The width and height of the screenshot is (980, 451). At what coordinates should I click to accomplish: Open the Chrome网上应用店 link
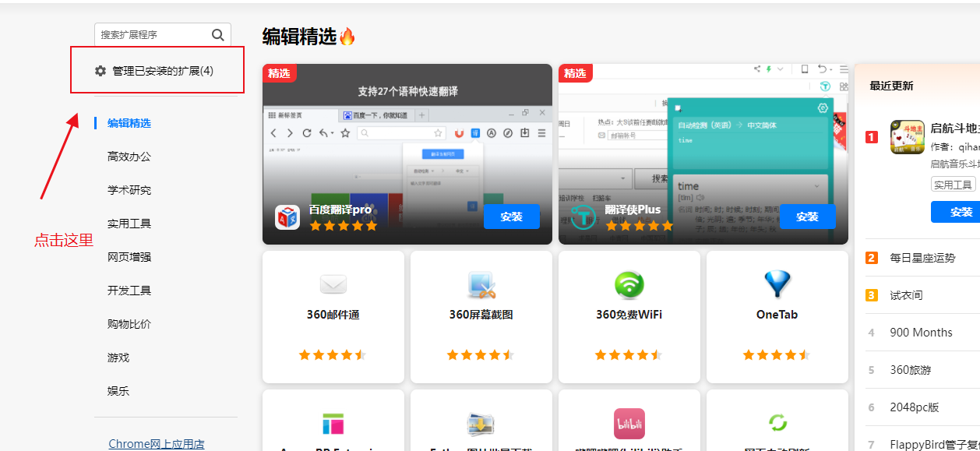point(157,444)
